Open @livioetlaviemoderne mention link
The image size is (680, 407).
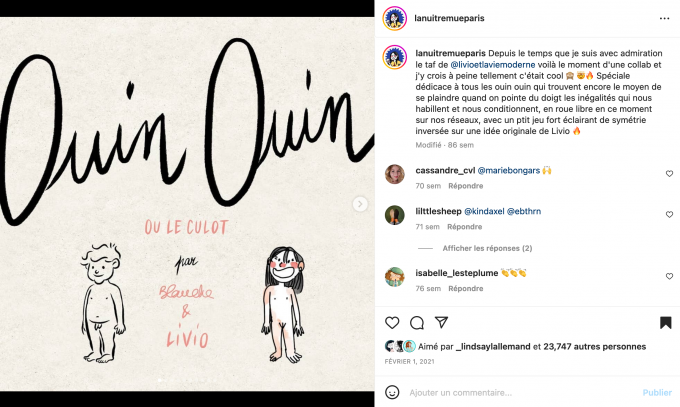coord(493,65)
